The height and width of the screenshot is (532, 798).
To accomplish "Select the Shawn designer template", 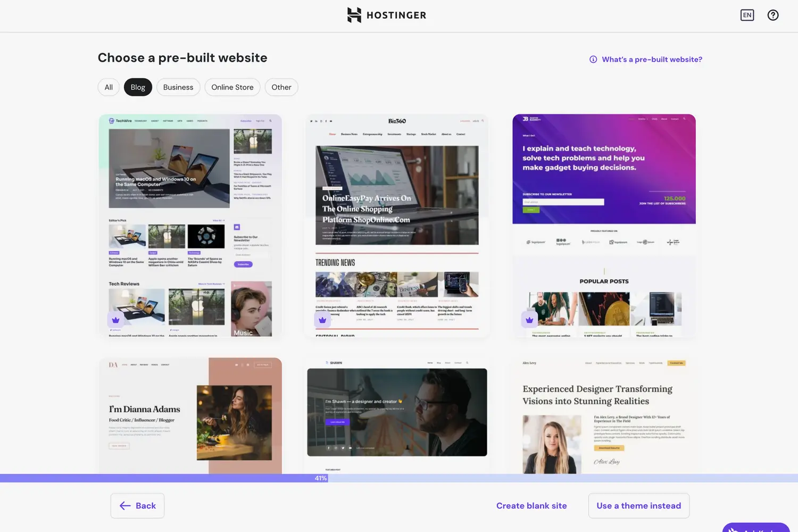I will coord(397,415).
